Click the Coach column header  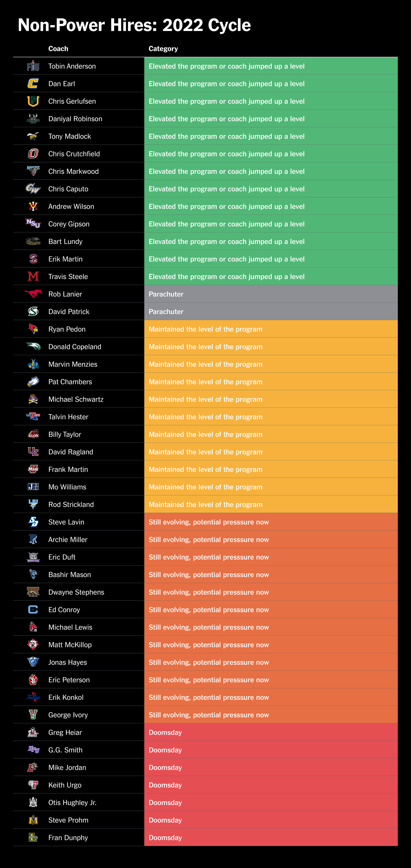[58, 48]
